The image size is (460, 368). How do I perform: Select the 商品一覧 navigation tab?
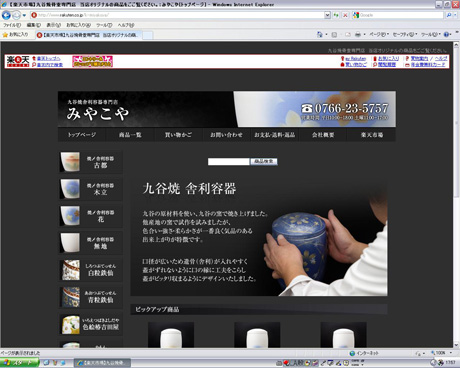(x=130, y=135)
